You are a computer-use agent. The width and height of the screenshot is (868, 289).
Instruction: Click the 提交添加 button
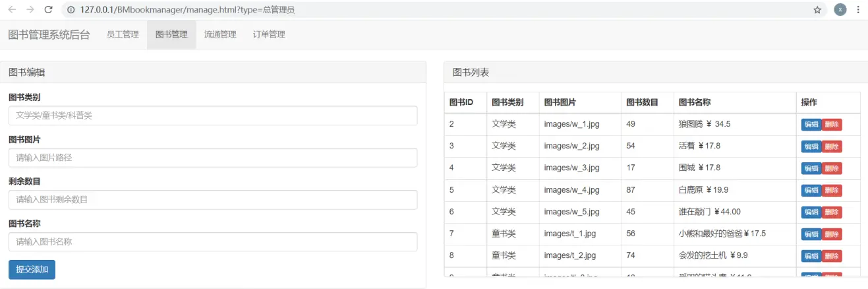[x=32, y=269]
